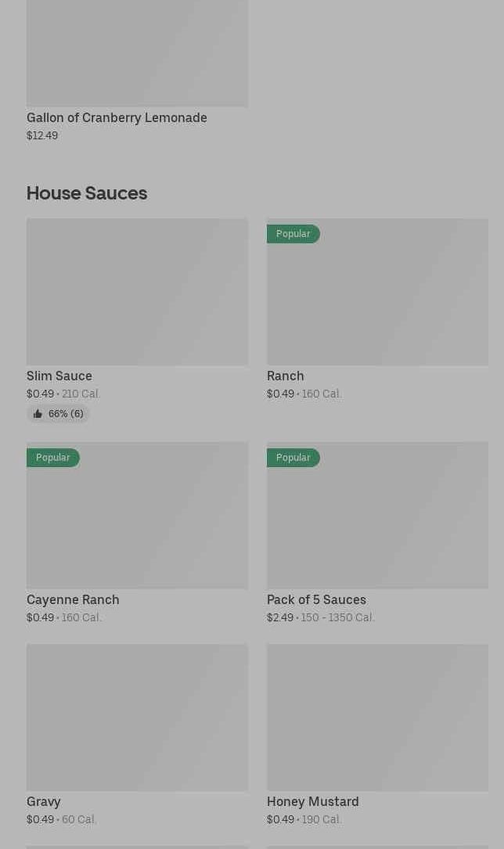Viewport: 504px width, 849px height.
Task: Click the House Sauces section heading
Action: pos(87,192)
